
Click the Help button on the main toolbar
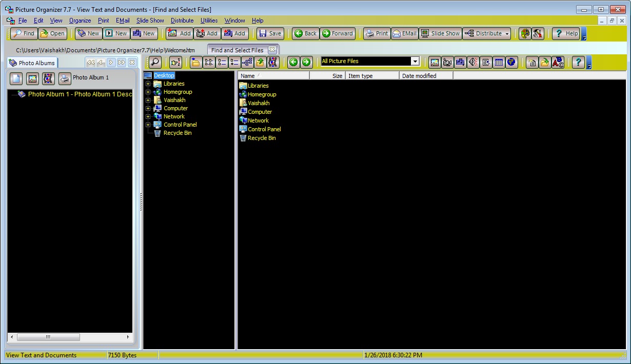566,33
